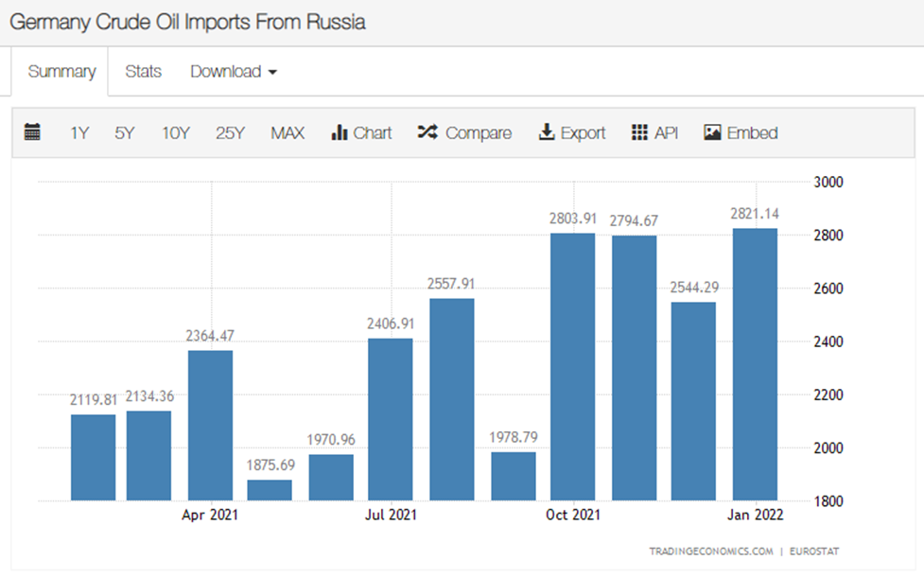Click the Jul 2021 axis label
Image resolution: width=924 pixels, height=578 pixels.
(391, 515)
